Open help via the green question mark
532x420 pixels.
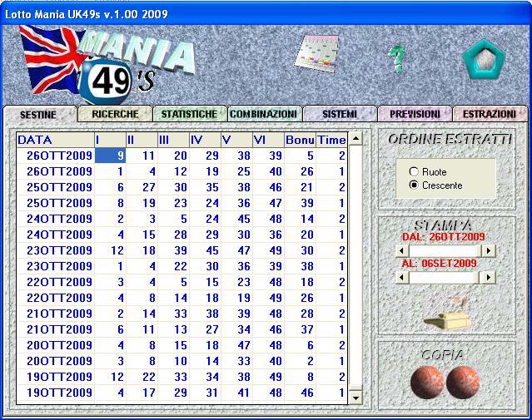coord(397,59)
